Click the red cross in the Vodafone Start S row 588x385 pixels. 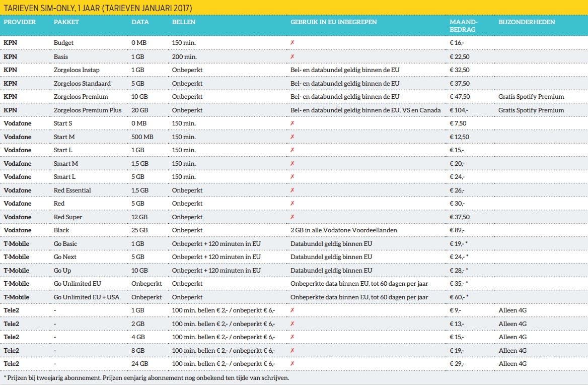292,123
